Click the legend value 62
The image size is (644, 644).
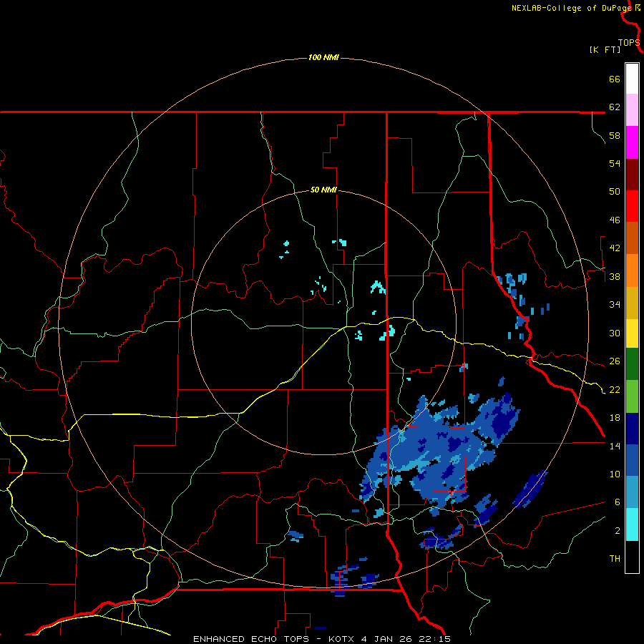point(615,107)
